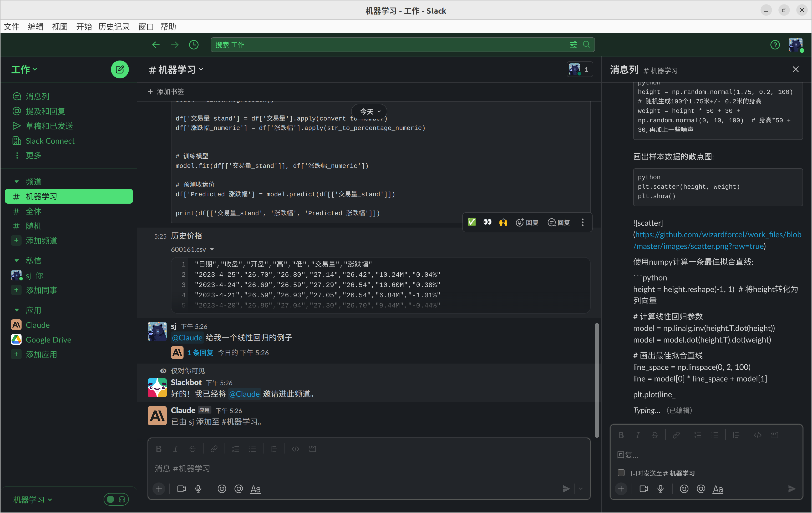The width and height of the screenshot is (812, 513).
Task: Click the search filter sliders icon
Action: [x=573, y=44]
